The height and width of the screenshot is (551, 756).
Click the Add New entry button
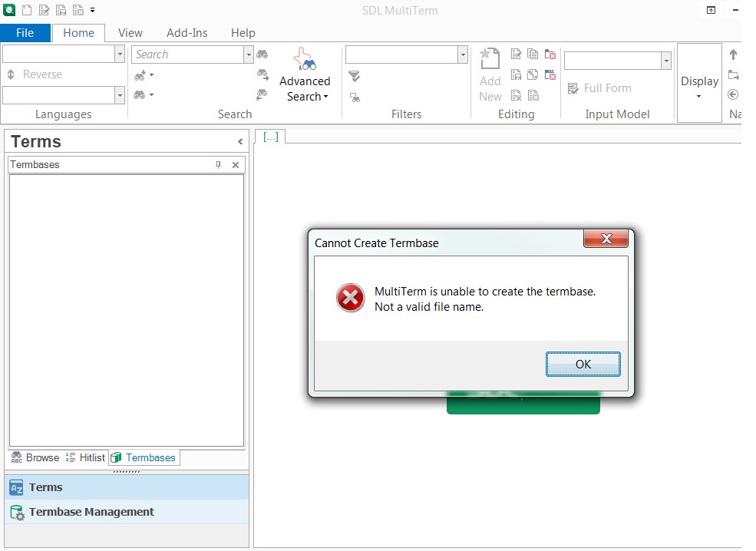click(490, 74)
